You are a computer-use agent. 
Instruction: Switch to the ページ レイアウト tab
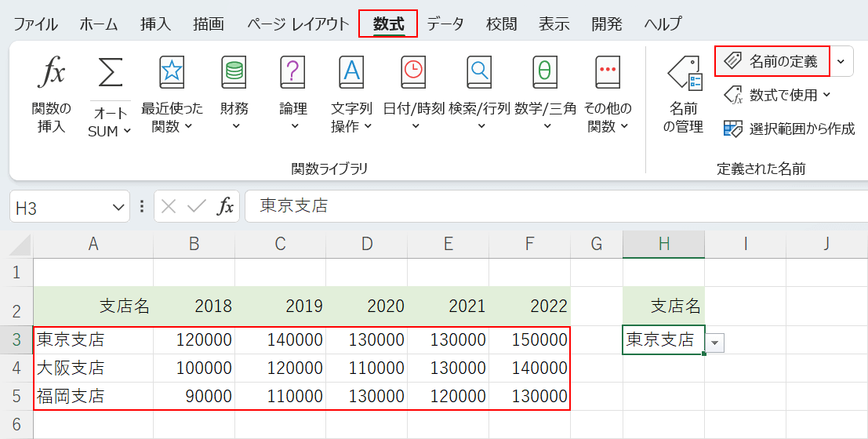pyautogui.click(x=298, y=24)
